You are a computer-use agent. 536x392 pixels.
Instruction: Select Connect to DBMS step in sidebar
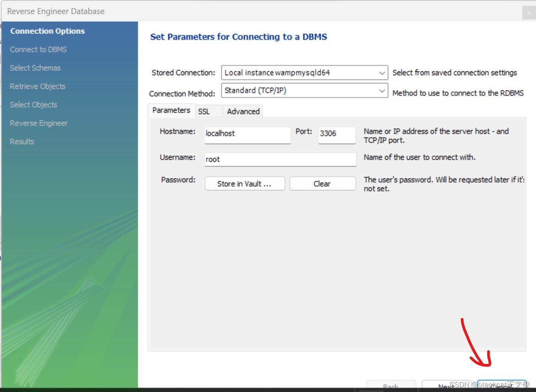[38, 49]
